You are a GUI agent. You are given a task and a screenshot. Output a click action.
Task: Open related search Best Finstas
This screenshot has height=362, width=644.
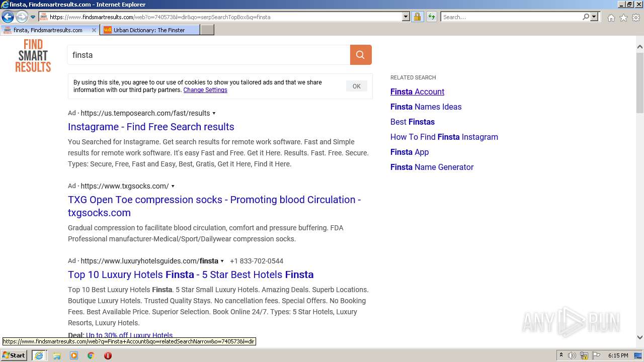[x=413, y=122]
